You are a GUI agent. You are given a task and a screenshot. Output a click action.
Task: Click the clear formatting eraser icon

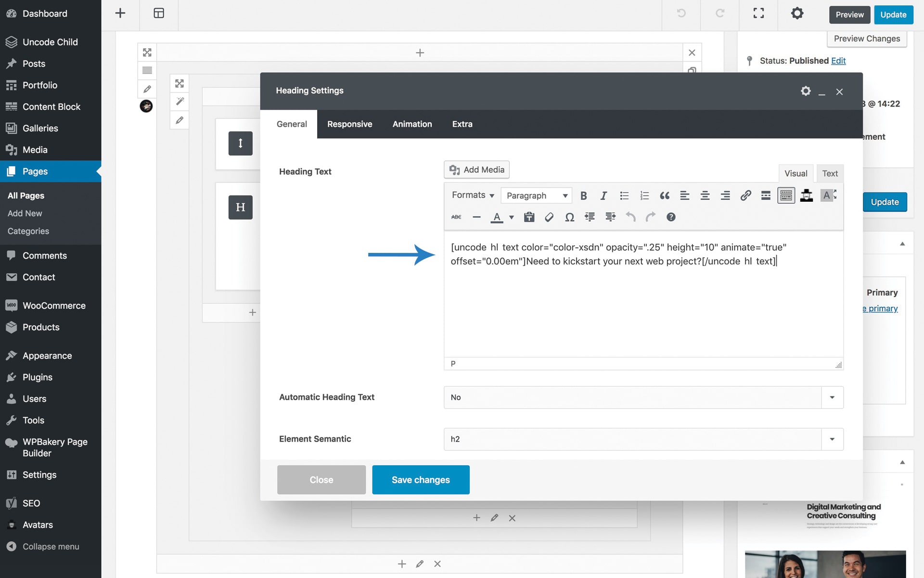click(x=549, y=217)
